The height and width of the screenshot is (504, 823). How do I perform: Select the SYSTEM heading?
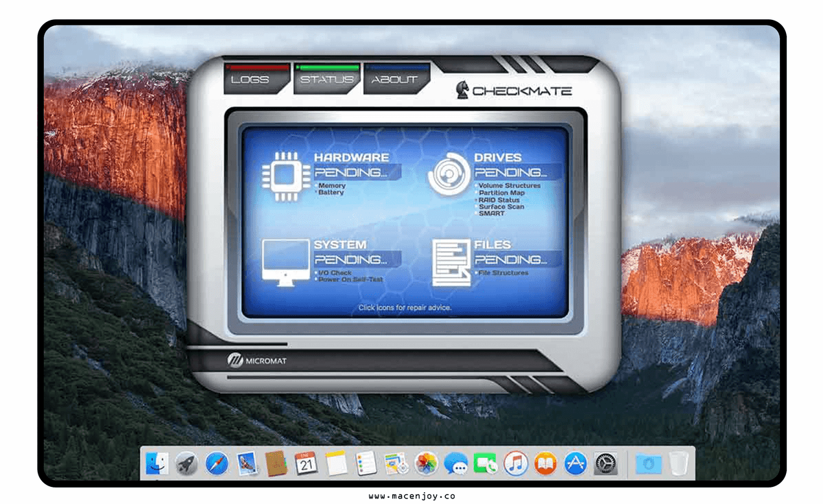click(340, 245)
